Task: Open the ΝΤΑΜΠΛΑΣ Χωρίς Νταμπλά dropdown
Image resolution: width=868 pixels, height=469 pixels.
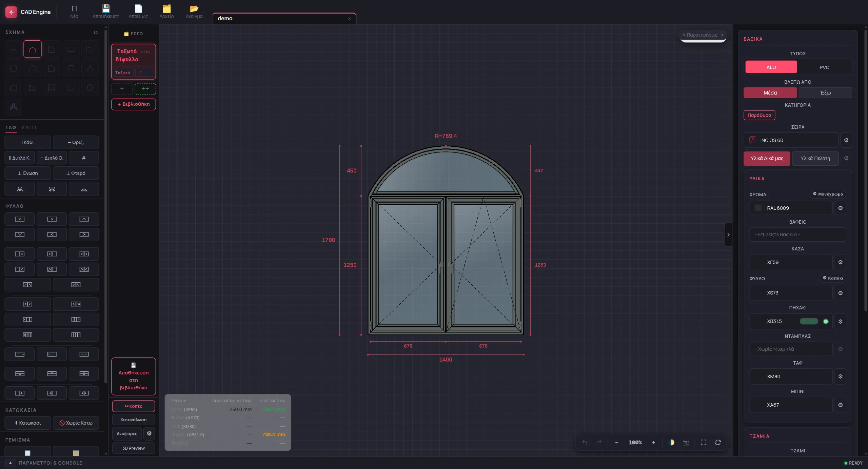Action: [x=791, y=349]
